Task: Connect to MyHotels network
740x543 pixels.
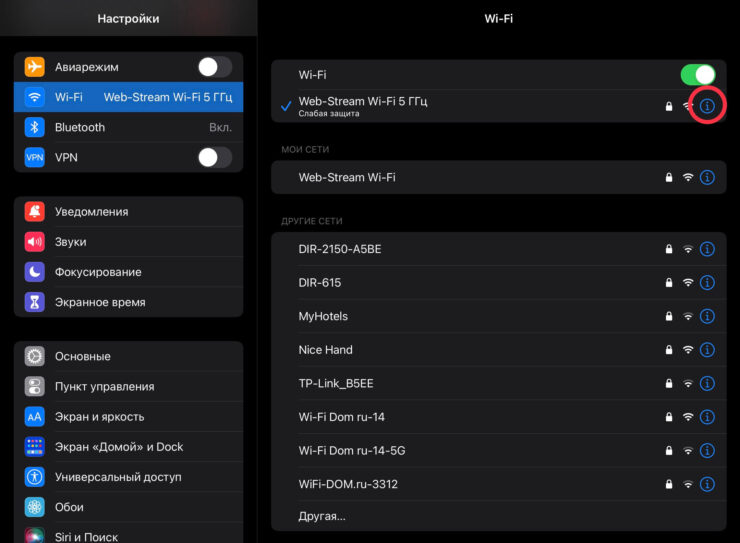Action: coord(498,316)
